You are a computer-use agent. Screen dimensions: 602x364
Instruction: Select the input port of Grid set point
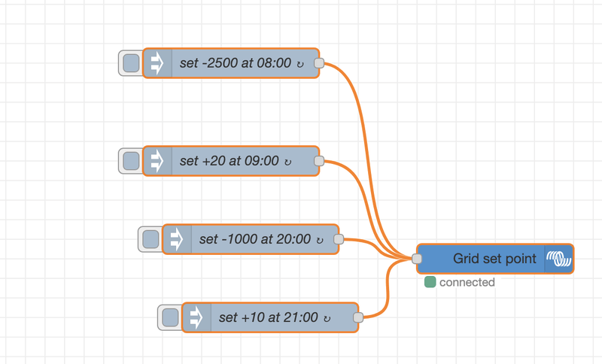coord(417,259)
